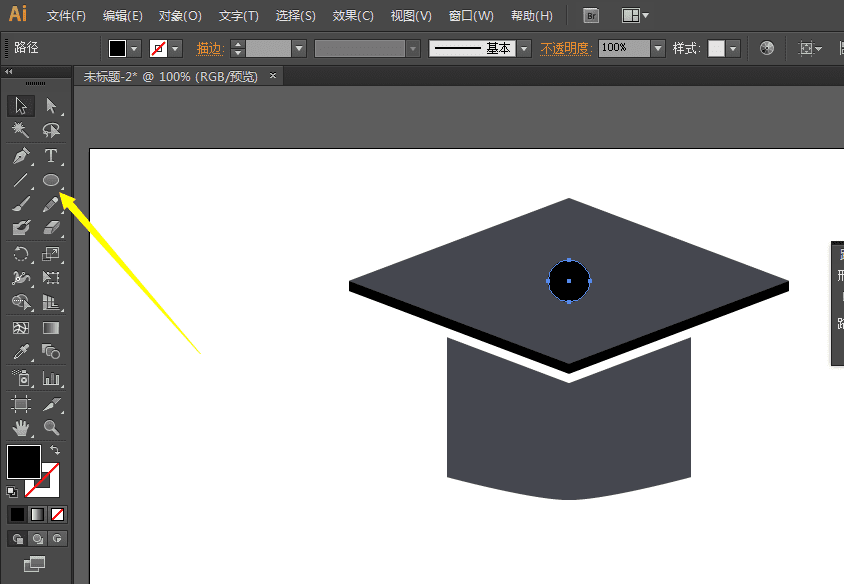Image resolution: width=844 pixels, height=584 pixels.
Task: Click the 不透明度 opacity link
Action: [566, 48]
